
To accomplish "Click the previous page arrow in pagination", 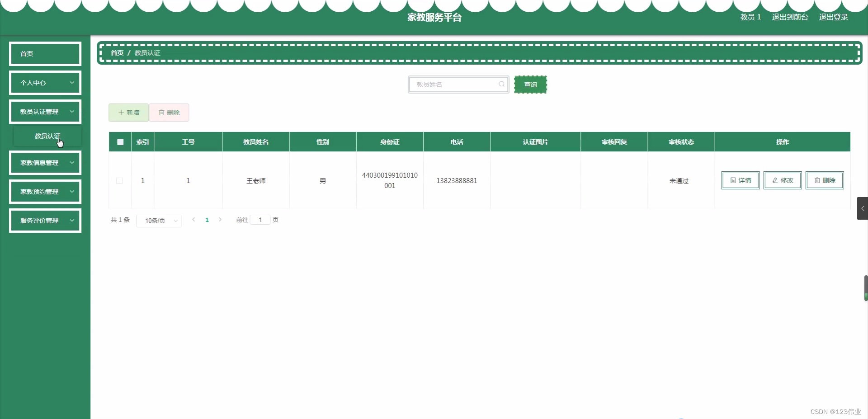I will [194, 220].
